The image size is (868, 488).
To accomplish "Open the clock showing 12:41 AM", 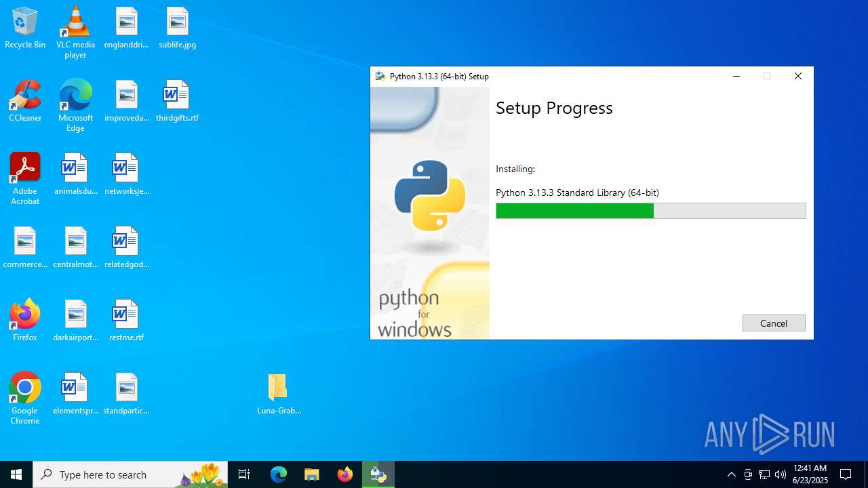I will click(x=810, y=474).
